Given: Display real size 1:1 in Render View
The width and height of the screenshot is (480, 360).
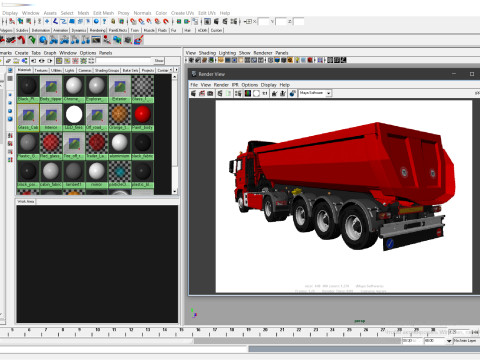Looking at the screenshot, I should pos(265,93).
